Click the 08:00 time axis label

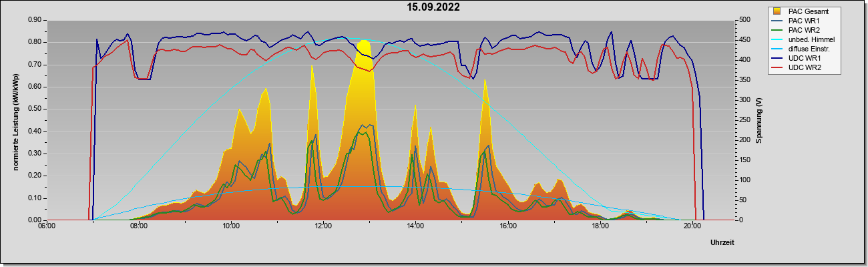pyautogui.click(x=138, y=226)
